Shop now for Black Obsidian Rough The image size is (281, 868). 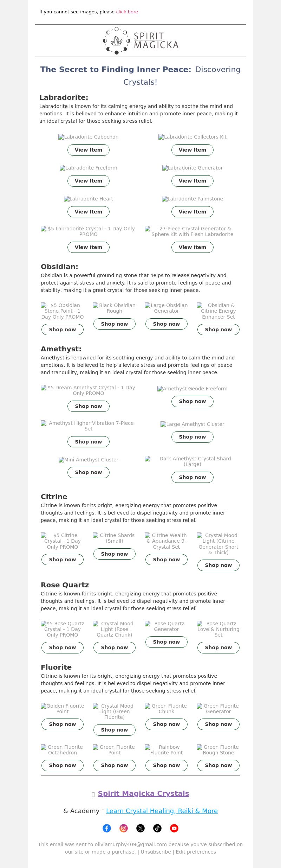coord(115,324)
